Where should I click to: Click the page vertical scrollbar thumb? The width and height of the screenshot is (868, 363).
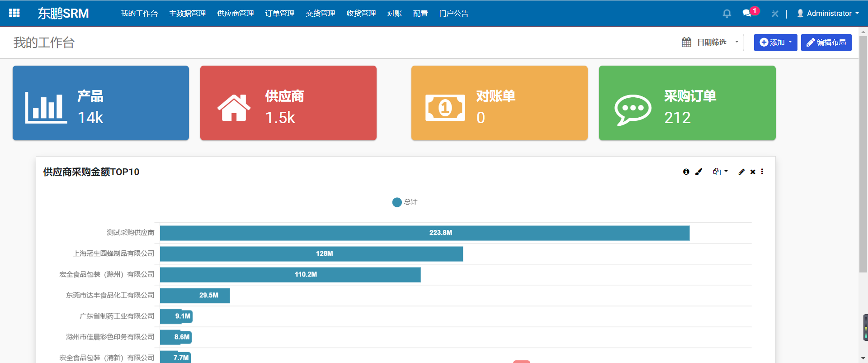coord(863,154)
